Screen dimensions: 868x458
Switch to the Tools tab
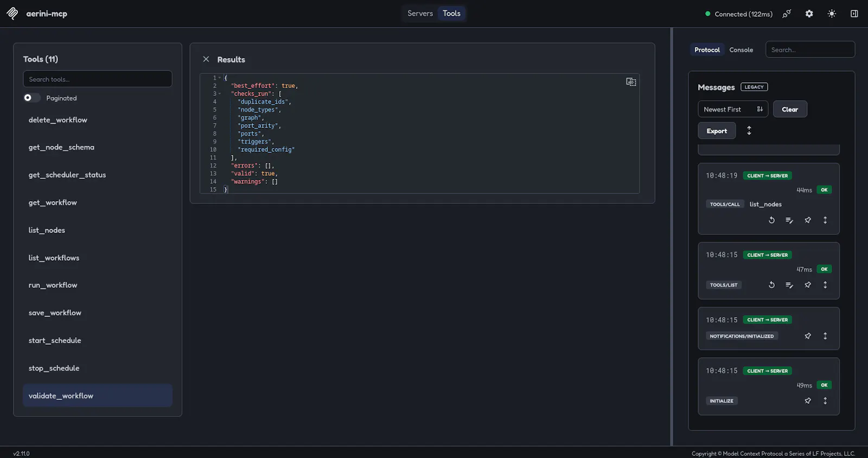(451, 14)
